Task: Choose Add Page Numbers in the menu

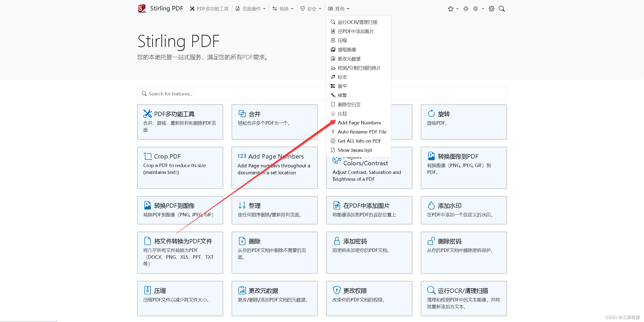Action: click(x=358, y=123)
